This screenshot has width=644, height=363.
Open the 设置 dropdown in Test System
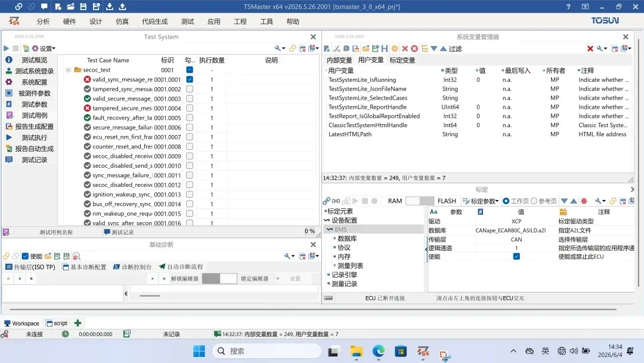pyautogui.click(x=44, y=48)
